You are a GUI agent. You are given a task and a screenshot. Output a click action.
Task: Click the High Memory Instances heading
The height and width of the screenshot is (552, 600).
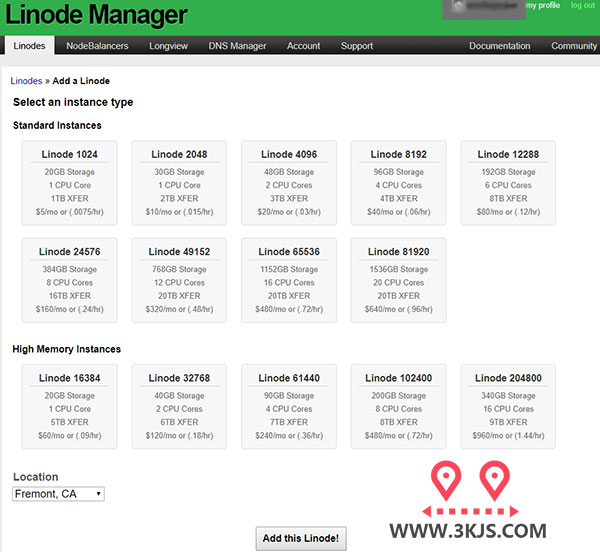pyautogui.click(x=67, y=349)
